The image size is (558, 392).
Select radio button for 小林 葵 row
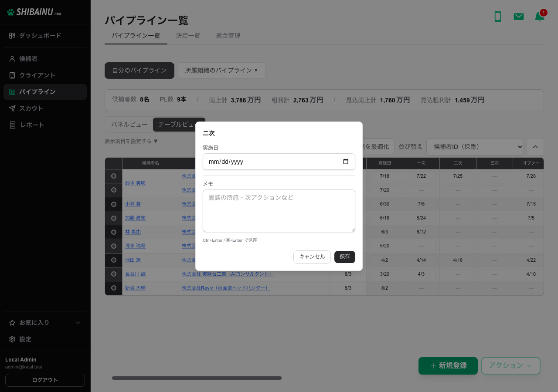pos(114,204)
